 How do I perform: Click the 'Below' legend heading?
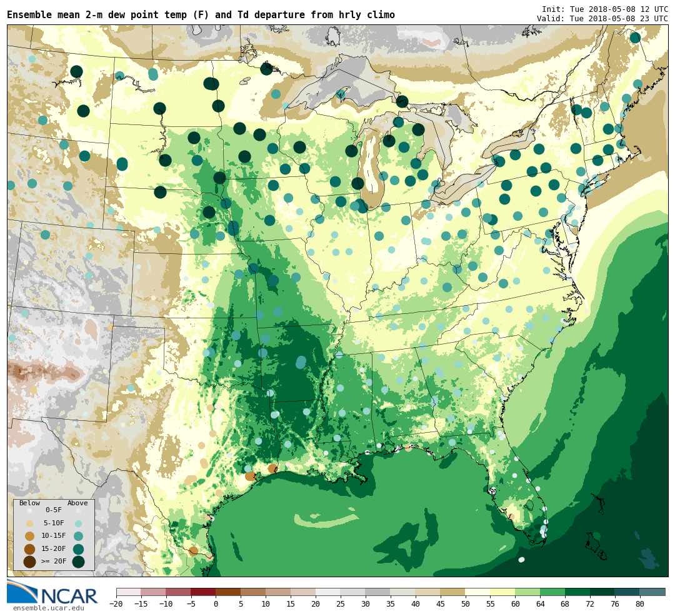[x=30, y=503]
